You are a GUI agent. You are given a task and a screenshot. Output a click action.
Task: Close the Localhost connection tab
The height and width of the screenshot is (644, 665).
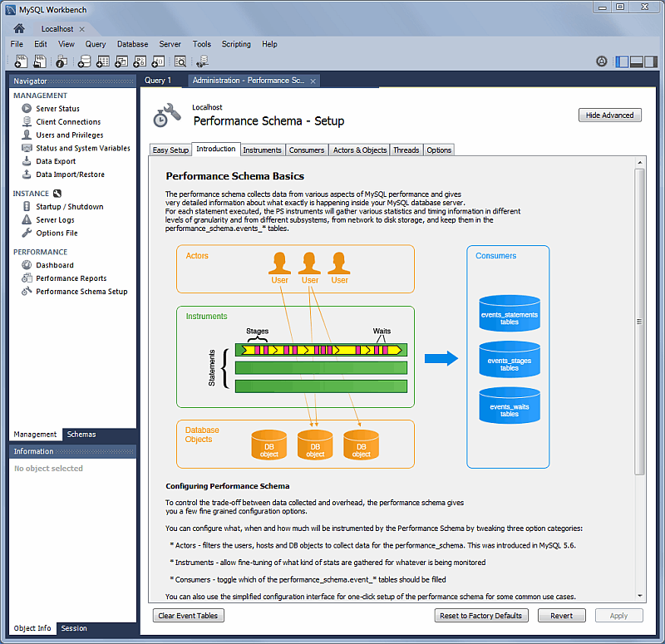coord(81,29)
